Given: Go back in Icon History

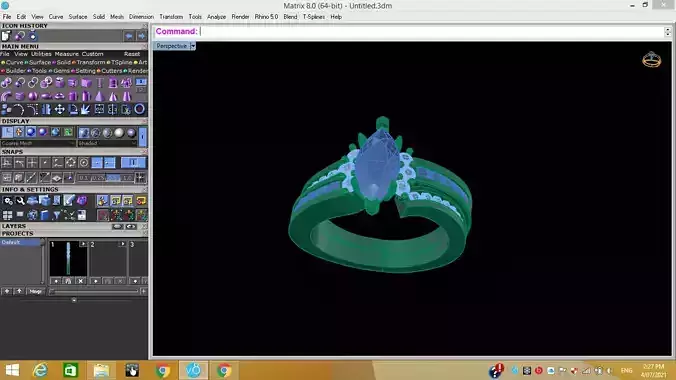Looking at the screenshot, I should [x=128, y=36].
